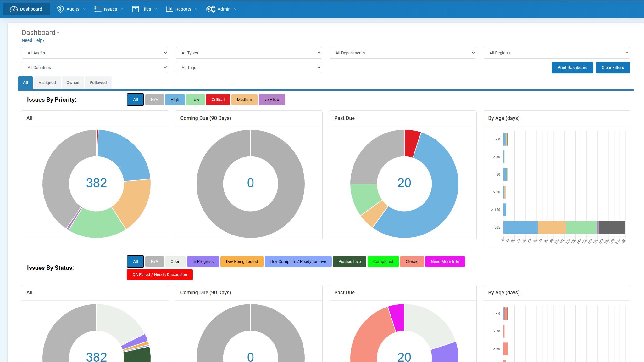Expand the Issues menu chevron
This screenshot has height=362, width=644.
pyautogui.click(x=122, y=9)
